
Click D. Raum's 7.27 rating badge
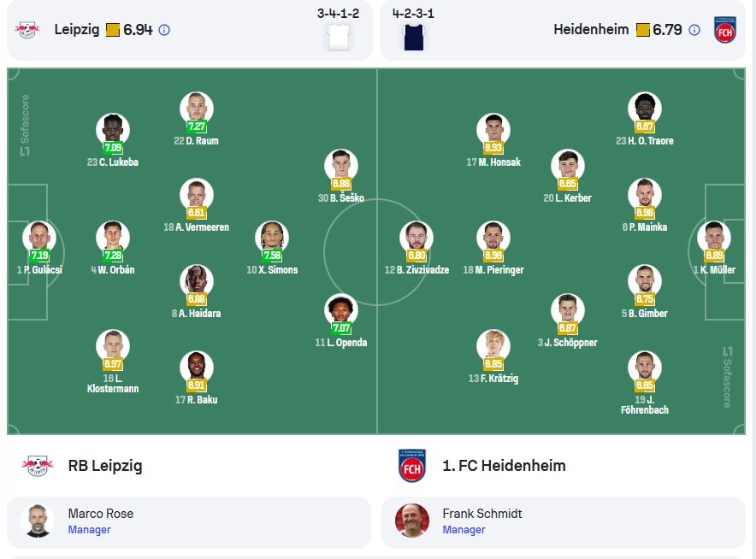click(x=197, y=127)
